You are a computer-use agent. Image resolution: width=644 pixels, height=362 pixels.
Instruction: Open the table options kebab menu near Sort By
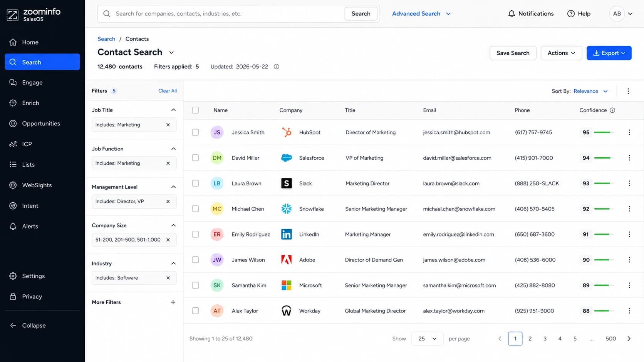[x=628, y=91]
